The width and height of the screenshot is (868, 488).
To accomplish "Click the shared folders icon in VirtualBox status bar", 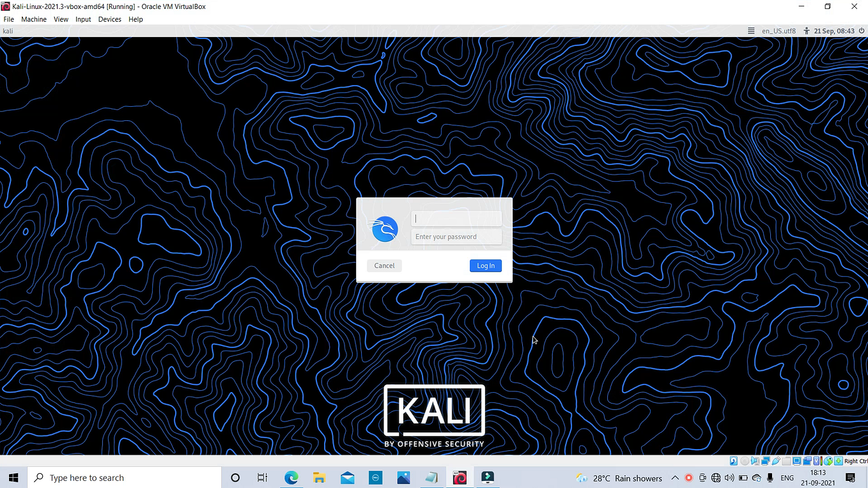I will point(786,460).
